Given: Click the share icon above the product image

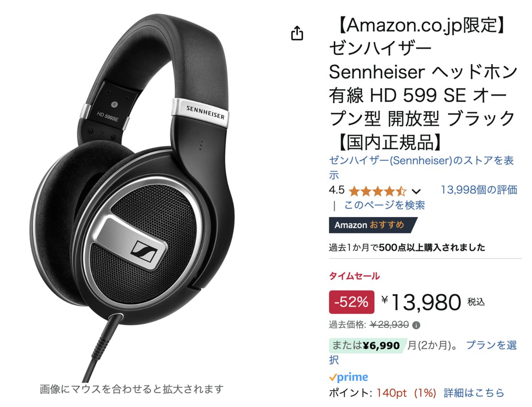Looking at the screenshot, I should point(297,33).
